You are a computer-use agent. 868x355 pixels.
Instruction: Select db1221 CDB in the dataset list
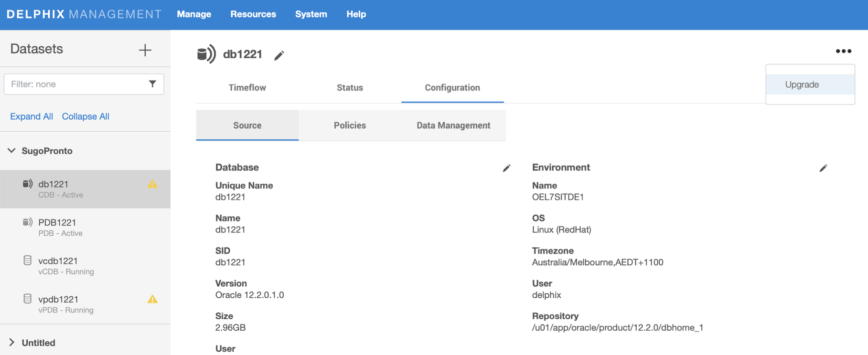tap(85, 189)
